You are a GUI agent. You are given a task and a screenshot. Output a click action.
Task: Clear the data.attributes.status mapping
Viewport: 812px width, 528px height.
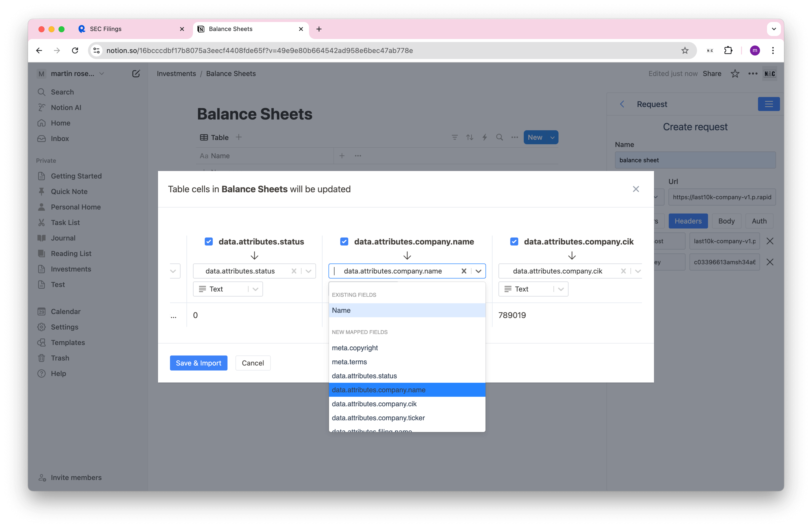pyautogui.click(x=294, y=271)
